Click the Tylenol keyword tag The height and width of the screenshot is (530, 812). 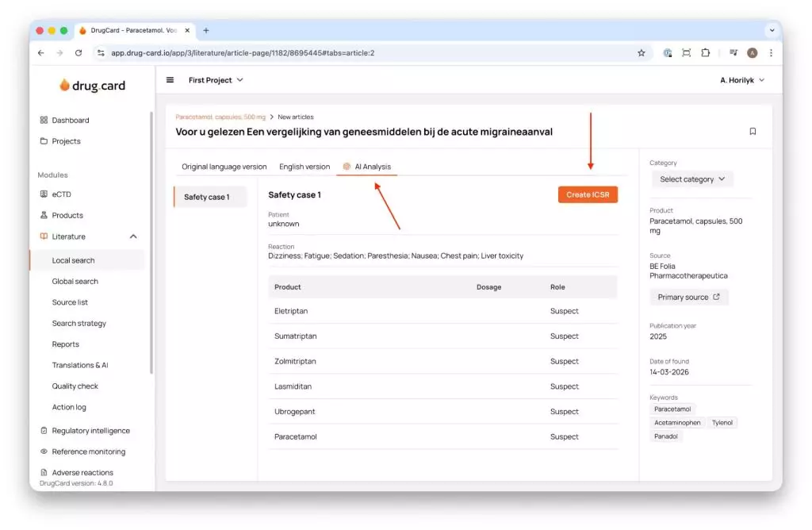click(722, 423)
